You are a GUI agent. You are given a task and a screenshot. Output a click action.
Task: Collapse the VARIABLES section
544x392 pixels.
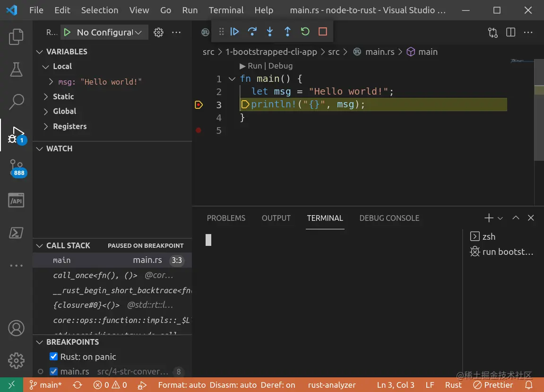click(x=40, y=52)
